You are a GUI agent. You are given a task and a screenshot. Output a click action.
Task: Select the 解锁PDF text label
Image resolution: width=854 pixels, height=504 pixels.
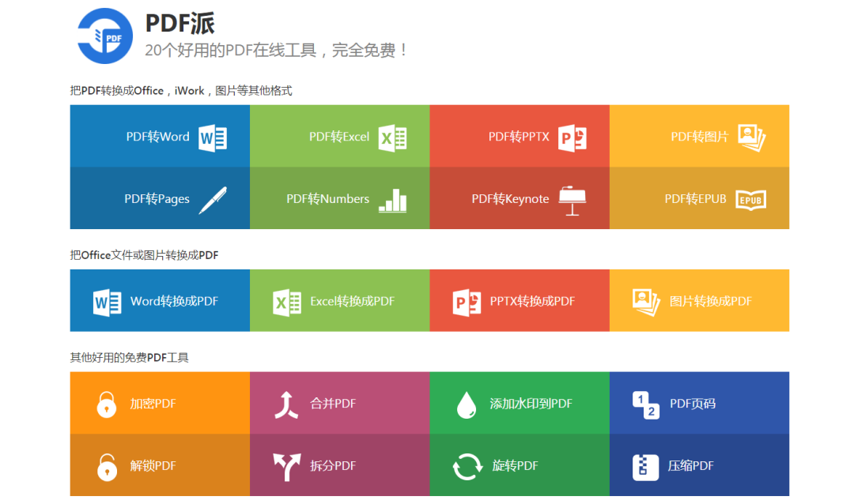tap(153, 465)
